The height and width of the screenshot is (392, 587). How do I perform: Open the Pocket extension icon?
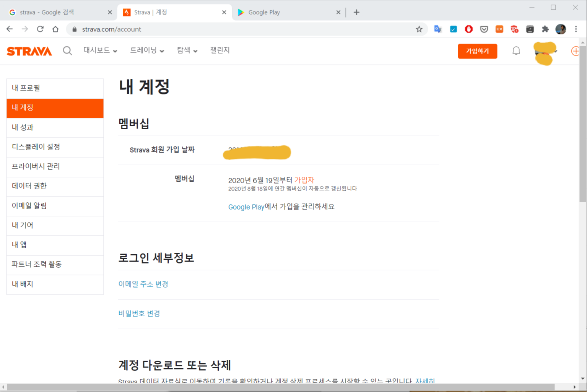[484, 29]
